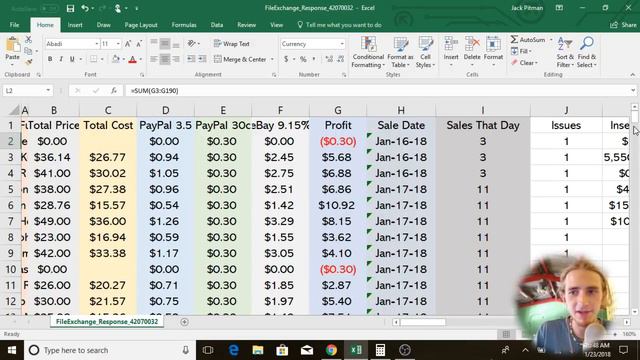Switch to the Insert tab

point(75,25)
